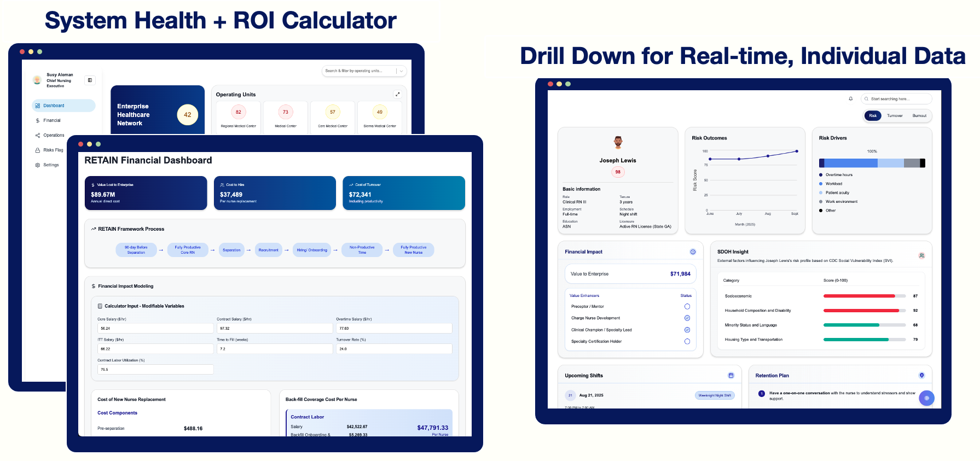Screen dimensions: 980x461
Task: Click Susy Aleman's avatar
Action: (x=37, y=80)
